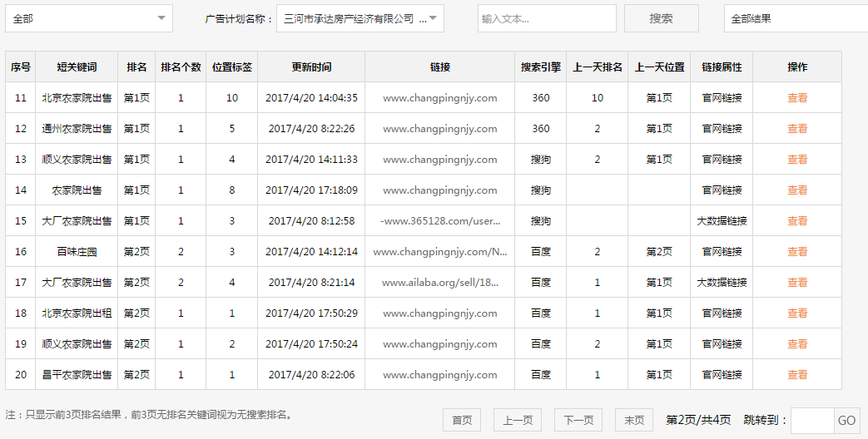View details for row 18 查看
This screenshot has width=868, height=439.
pos(797,313)
